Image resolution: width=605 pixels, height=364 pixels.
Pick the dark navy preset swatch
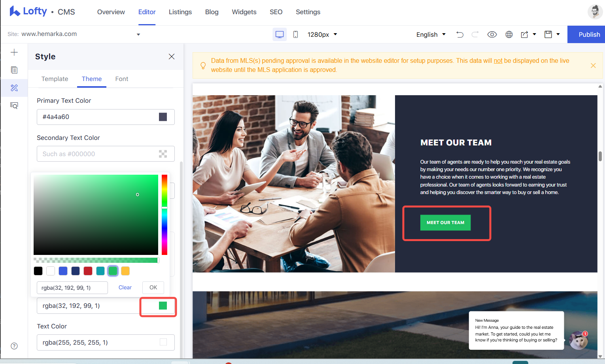pyautogui.click(x=76, y=271)
